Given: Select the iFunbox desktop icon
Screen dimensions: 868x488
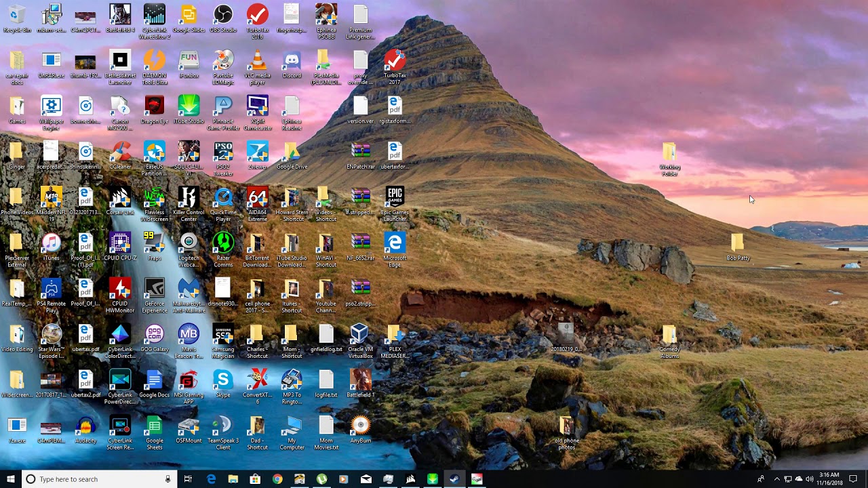Looking at the screenshot, I should [189, 64].
